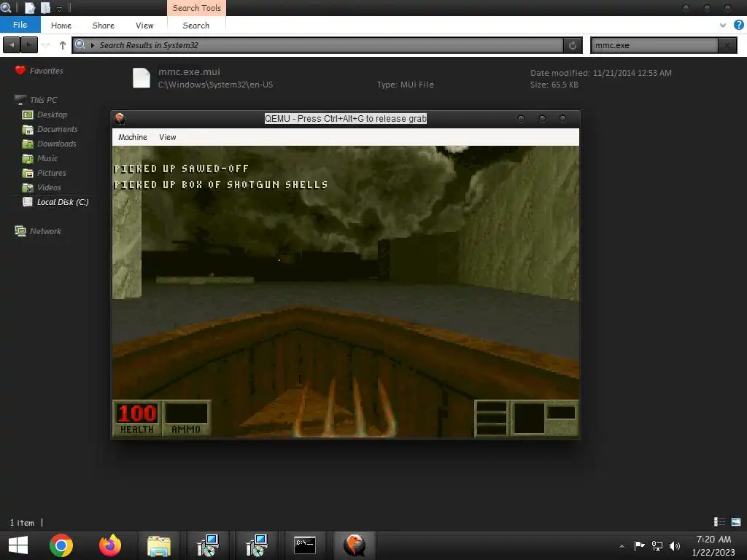This screenshot has height=560, width=747.
Task: Switch to the QEMU taskbar icon
Action: click(x=354, y=545)
